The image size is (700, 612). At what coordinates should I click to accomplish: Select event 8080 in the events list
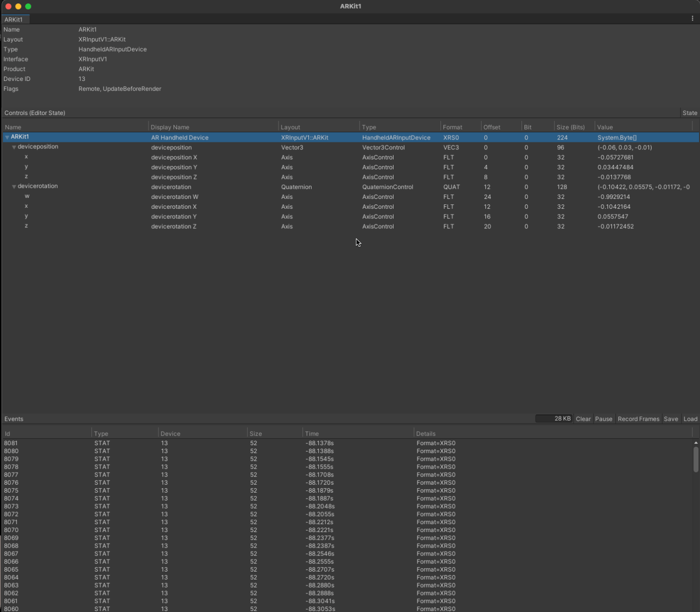click(x=347, y=451)
